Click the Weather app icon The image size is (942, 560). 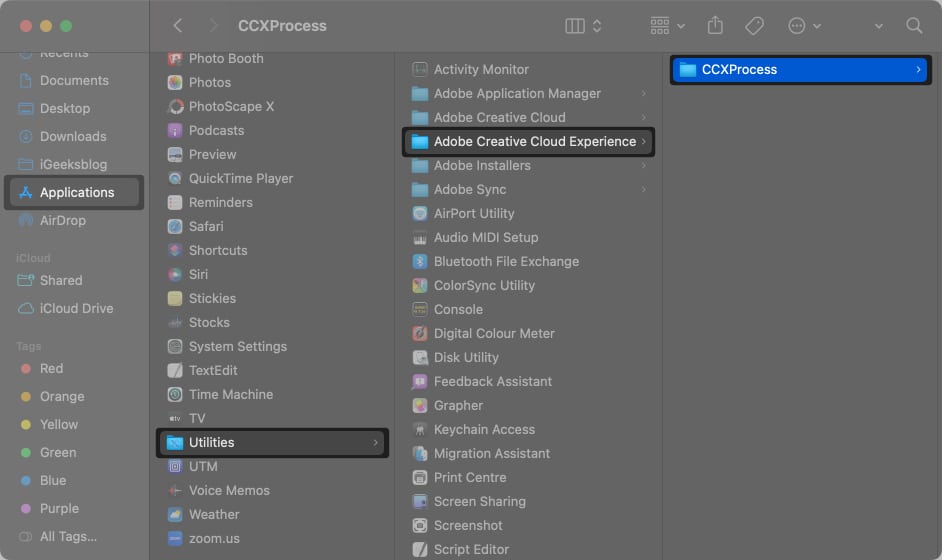[x=175, y=514]
